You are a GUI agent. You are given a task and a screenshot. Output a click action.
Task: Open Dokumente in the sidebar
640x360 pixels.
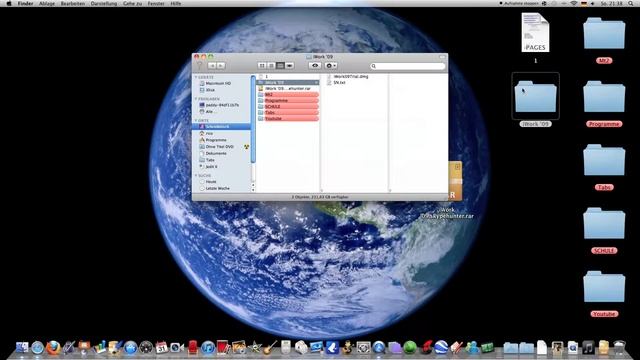(213, 153)
